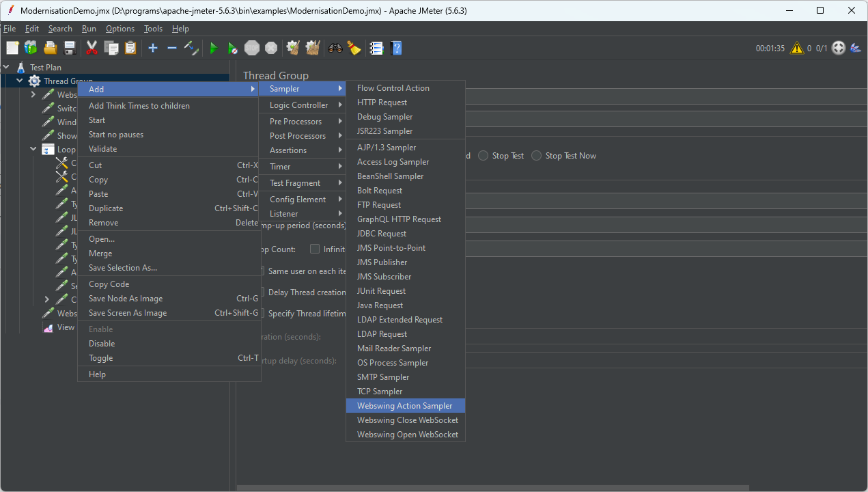This screenshot has height=492, width=868.
Task: Select HTTP Request in sampler submenu
Action: click(x=382, y=102)
